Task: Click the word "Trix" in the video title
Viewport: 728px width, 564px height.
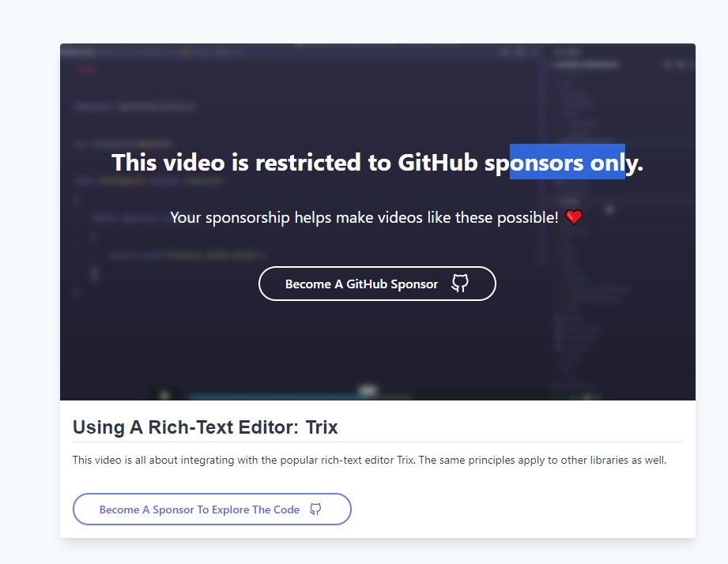Action: pyautogui.click(x=321, y=427)
